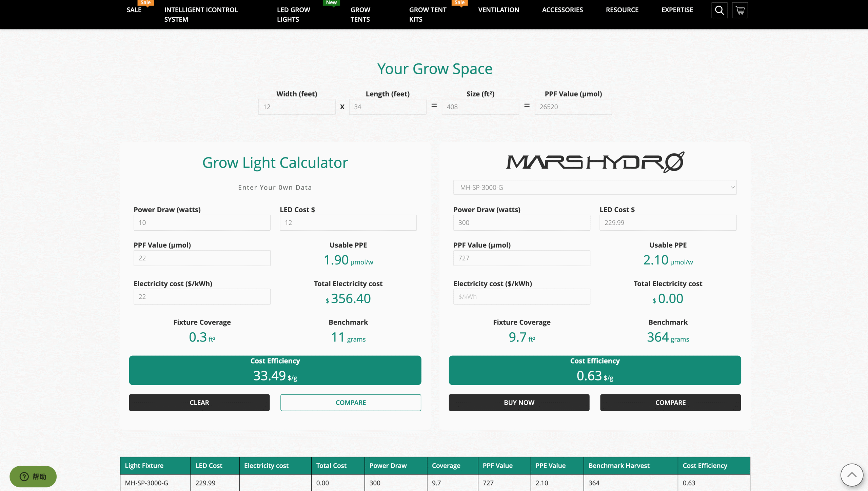Select the Power Draw watts field showing 10
Viewport: 868px width, 491px height.
point(202,222)
